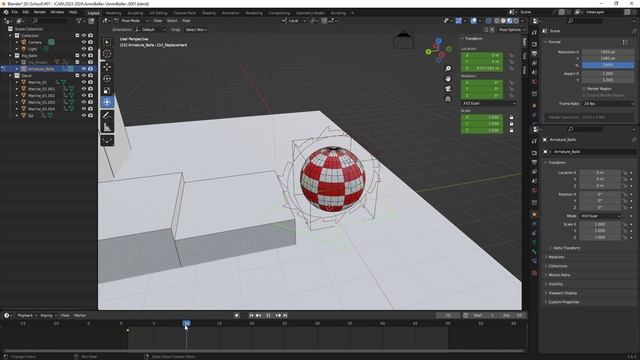
Task: Open the Marker menu in timeline
Action: [x=80, y=316]
